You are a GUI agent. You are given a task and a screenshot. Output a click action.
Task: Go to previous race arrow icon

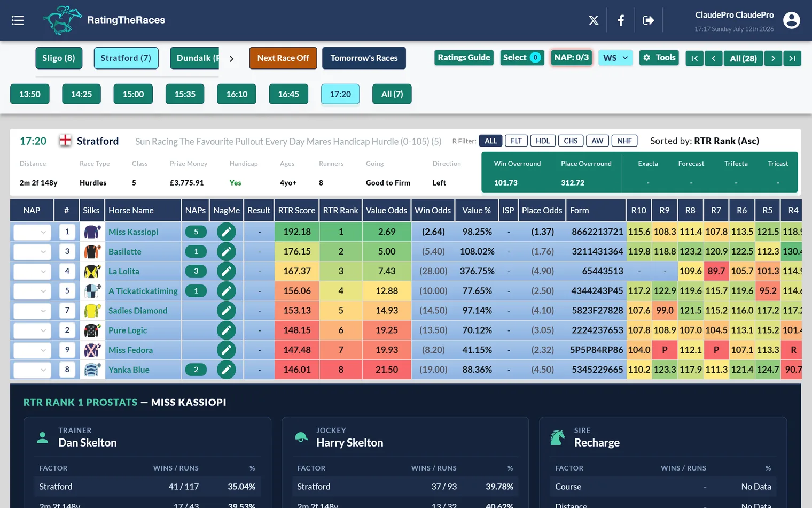point(714,58)
